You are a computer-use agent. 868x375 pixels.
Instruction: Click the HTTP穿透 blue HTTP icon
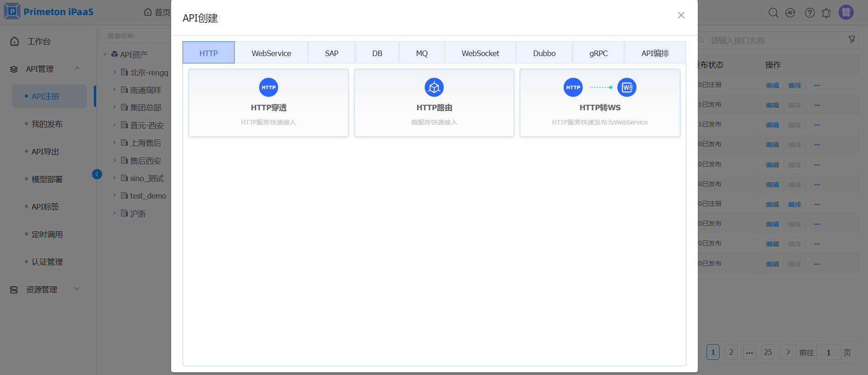pos(269,87)
